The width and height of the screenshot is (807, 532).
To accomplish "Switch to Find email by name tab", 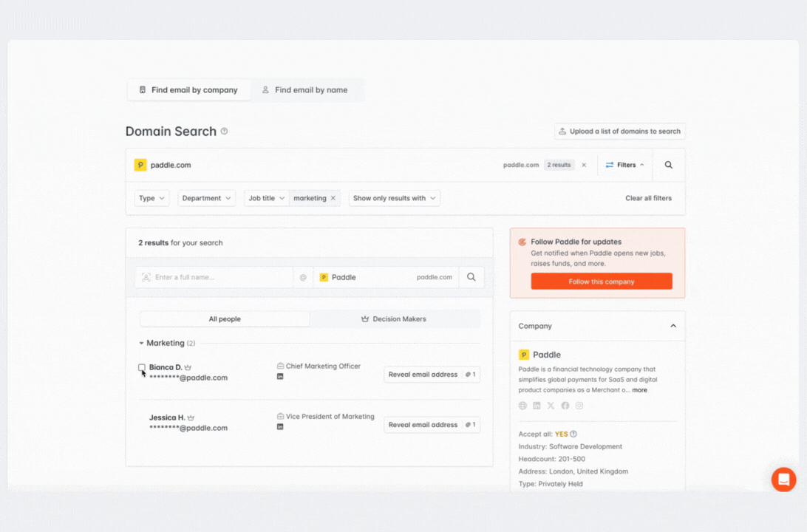I will pyautogui.click(x=304, y=90).
